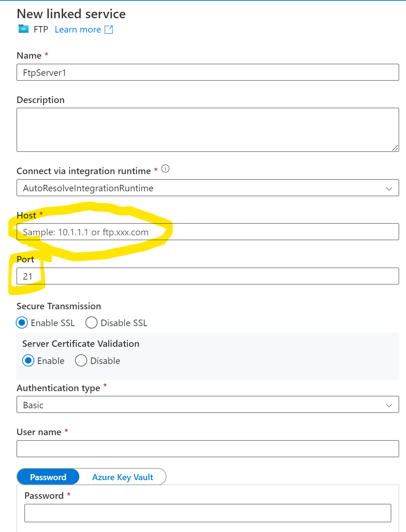Open the Authentication type Basic dropdown
The width and height of the screenshot is (406, 532).
click(x=208, y=404)
